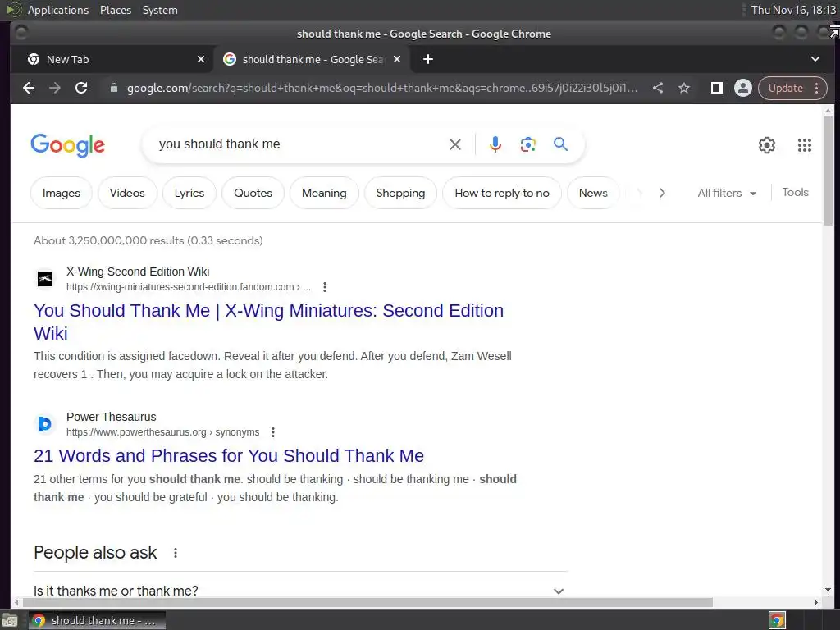The height and width of the screenshot is (630, 840).
Task: Show more filter chips with right arrow
Action: coord(662,193)
